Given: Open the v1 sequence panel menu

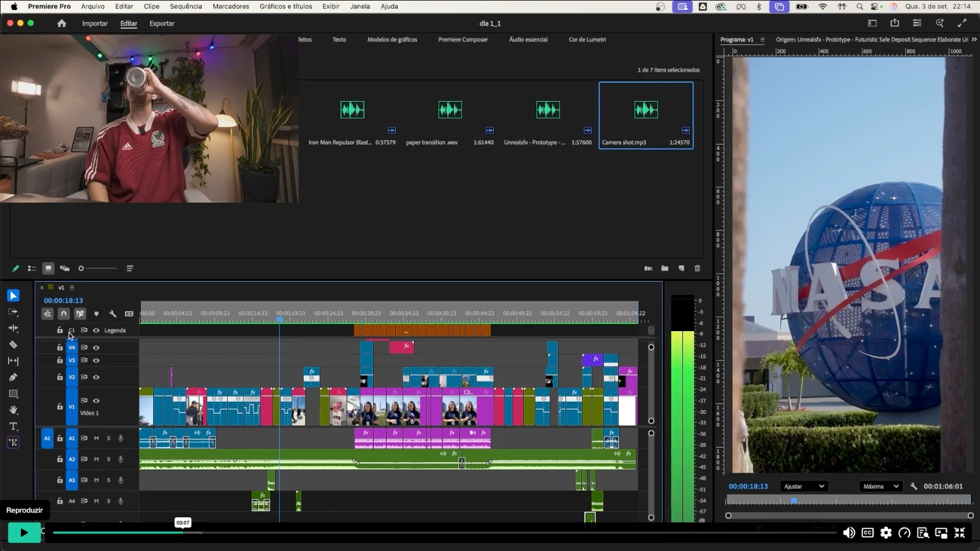Looking at the screenshot, I should [x=72, y=287].
